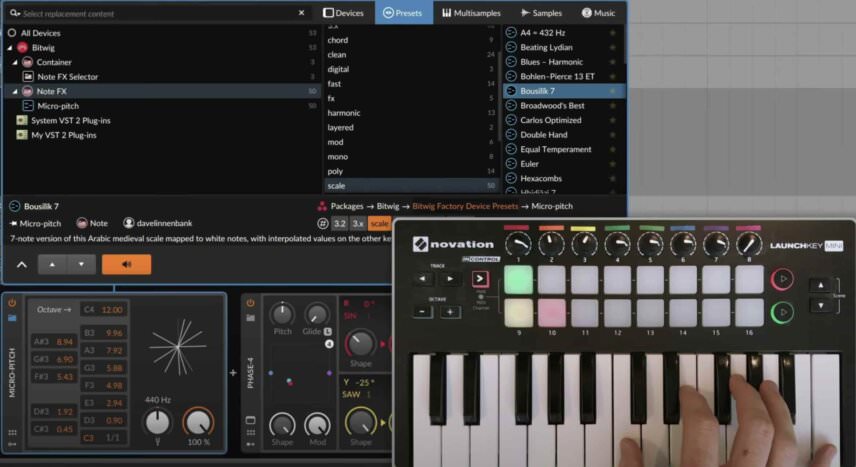Image resolution: width=856 pixels, height=467 pixels.
Task: Click the Octave arrow button
Action: (x=54, y=310)
